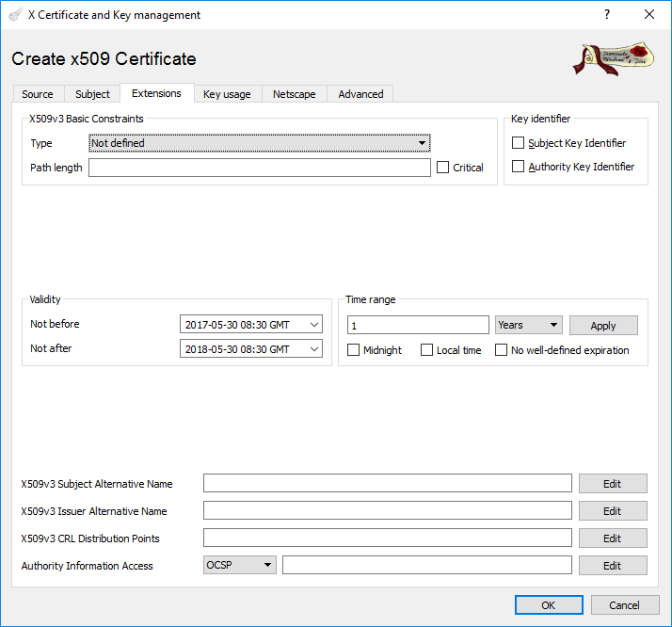Click the help question mark button
Image resolution: width=672 pixels, height=627 pixels.
(606, 15)
